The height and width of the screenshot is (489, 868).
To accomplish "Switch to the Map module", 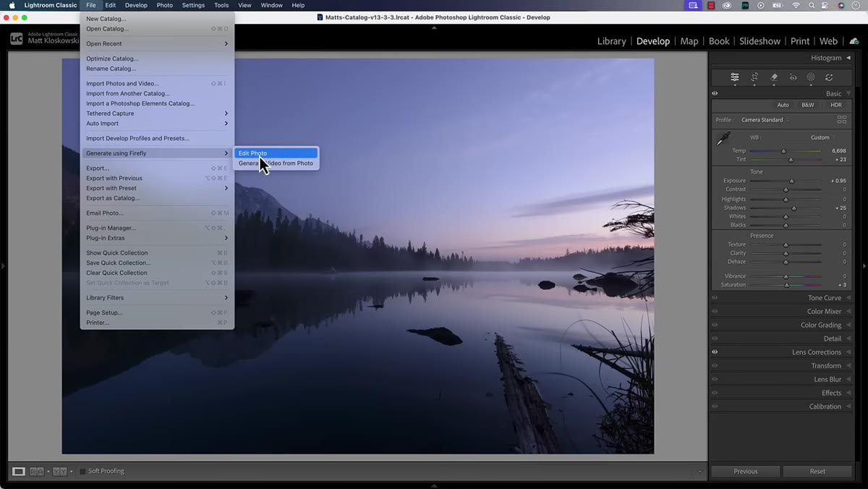I will [689, 41].
